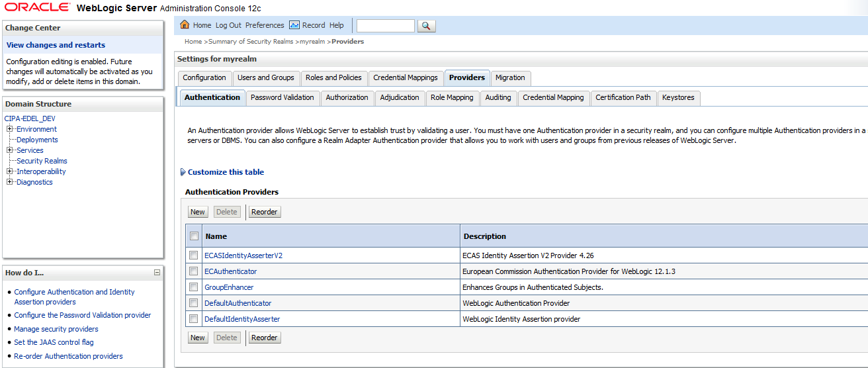Open the Configuration tab
Screen dimensions: 868x368
204,78
